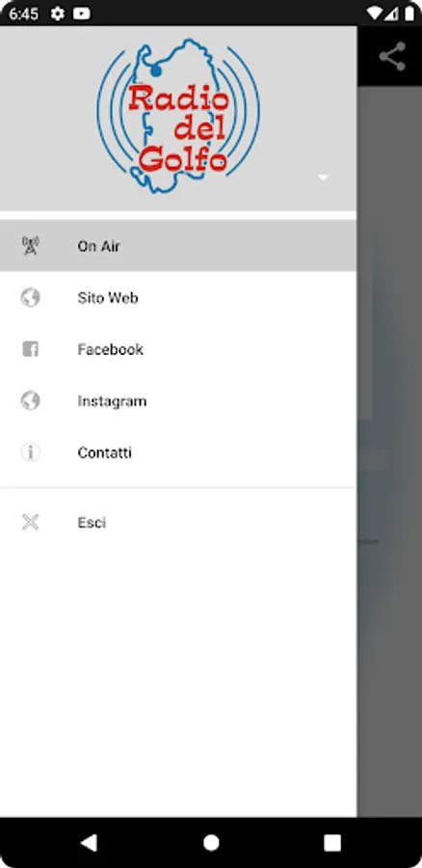Tap the Facebook logo icon

tap(31, 349)
